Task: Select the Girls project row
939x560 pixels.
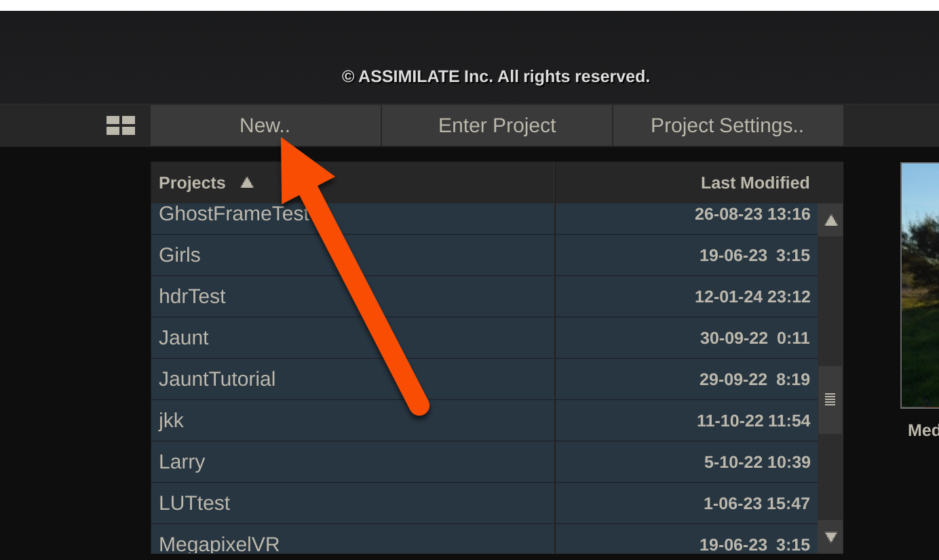Action: pyautogui.click(x=180, y=256)
